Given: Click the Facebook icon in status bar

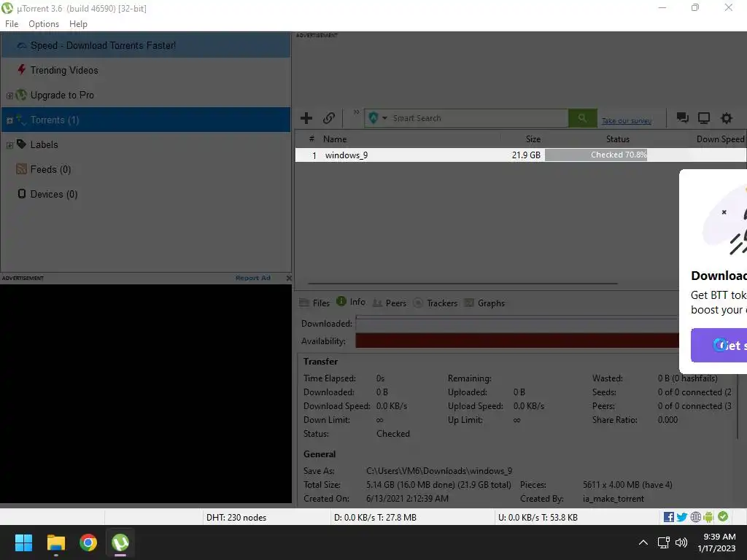Looking at the screenshot, I should (x=668, y=517).
